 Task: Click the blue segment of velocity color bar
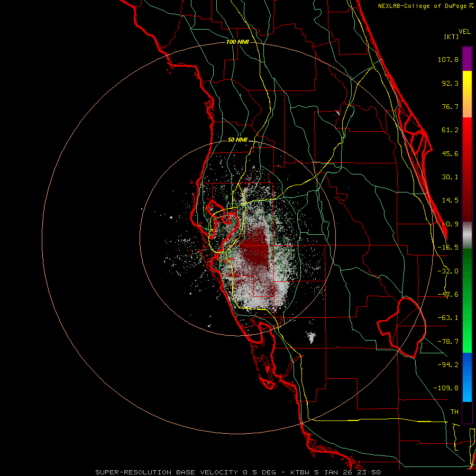point(467,377)
